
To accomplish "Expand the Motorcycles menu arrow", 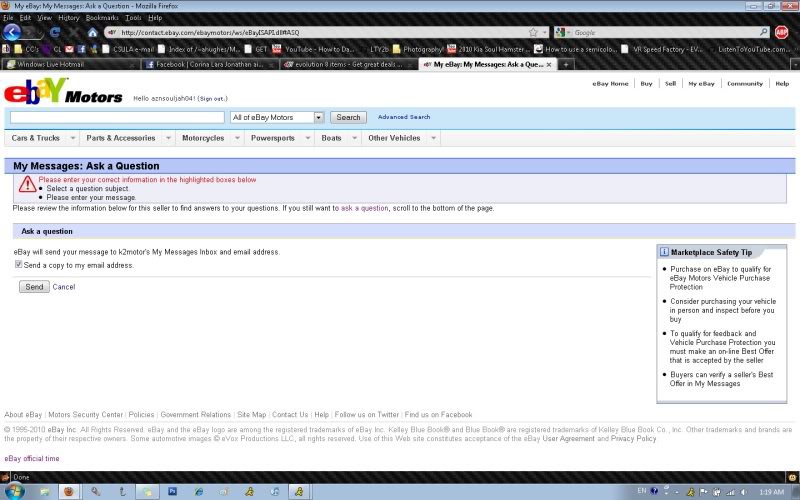I will tap(237, 138).
